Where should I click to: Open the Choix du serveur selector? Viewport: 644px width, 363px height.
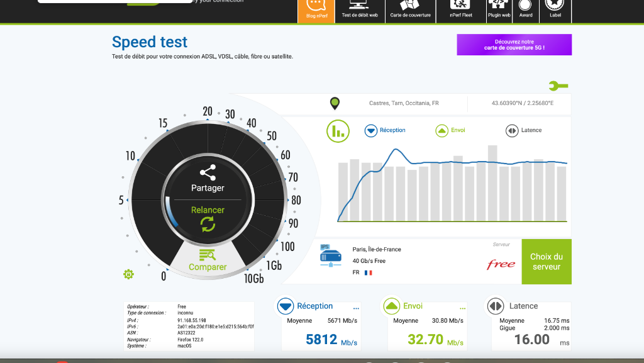tap(547, 262)
